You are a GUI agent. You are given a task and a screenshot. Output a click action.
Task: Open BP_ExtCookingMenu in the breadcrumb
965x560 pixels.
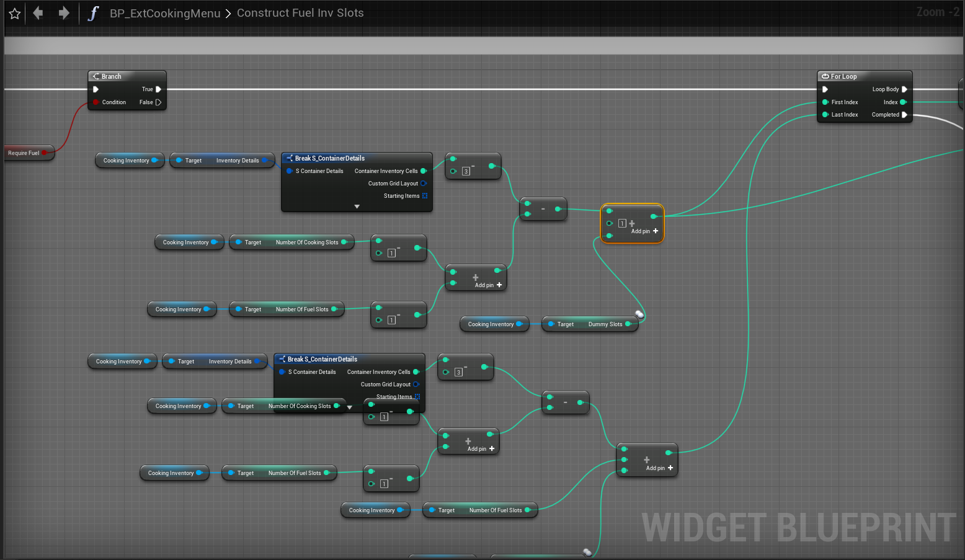coord(165,13)
